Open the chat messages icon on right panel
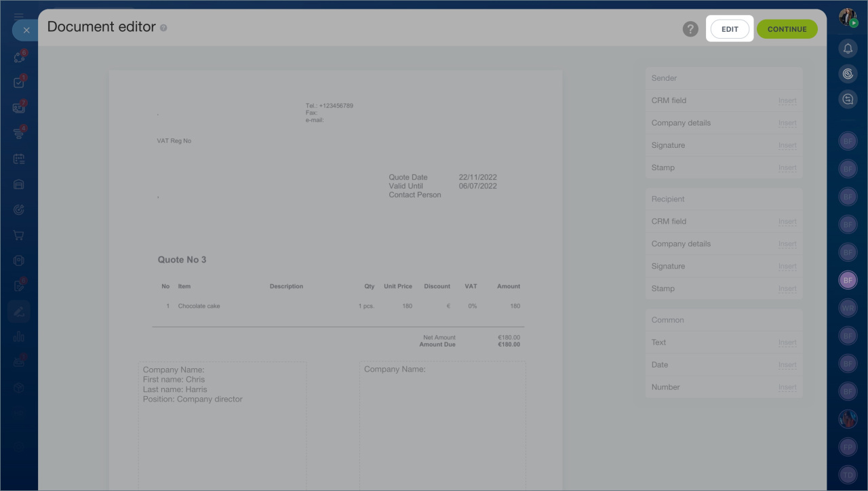This screenshot has width=868, height=491. tap(847, 99)
